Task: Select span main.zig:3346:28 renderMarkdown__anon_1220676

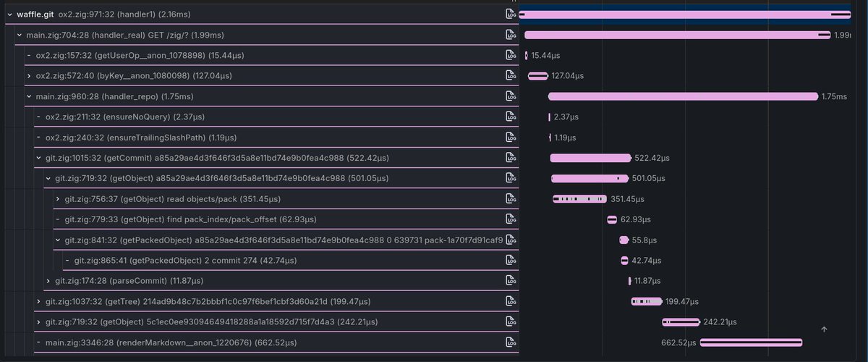Action: pos(171,342)
